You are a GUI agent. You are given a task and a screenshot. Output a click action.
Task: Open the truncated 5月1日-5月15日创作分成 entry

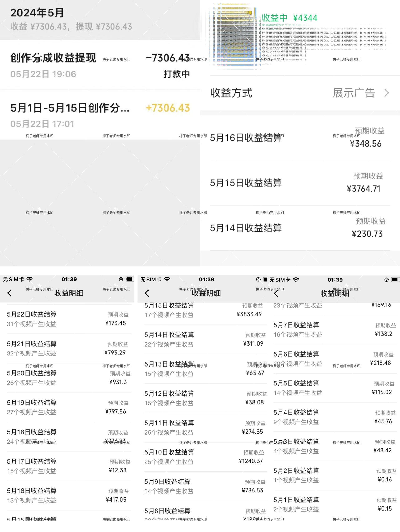pyautogui.click(x=70, y=109)
